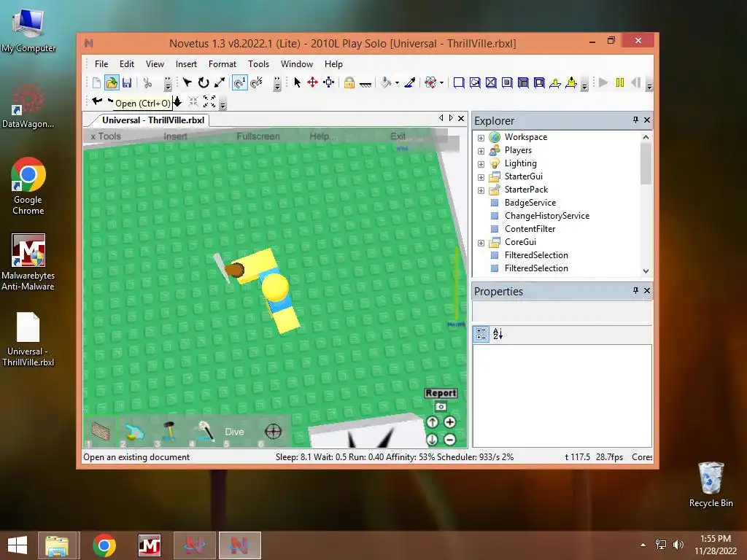747x560 pixels.
Task: Open the Insert menu
Action: point(186,64)
